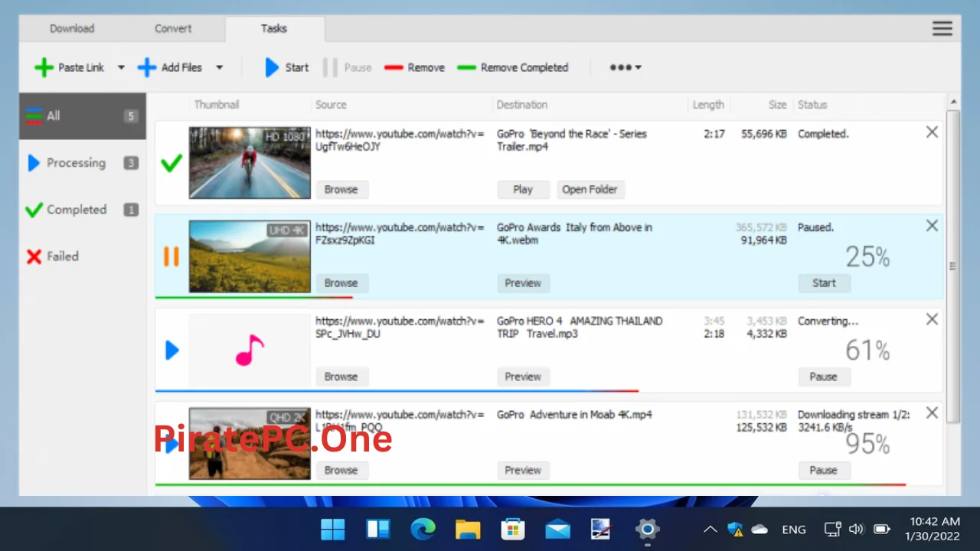Remove the Adventure in Moab task with X
This screenshot has height=551, width=980.
coord(932,413)
